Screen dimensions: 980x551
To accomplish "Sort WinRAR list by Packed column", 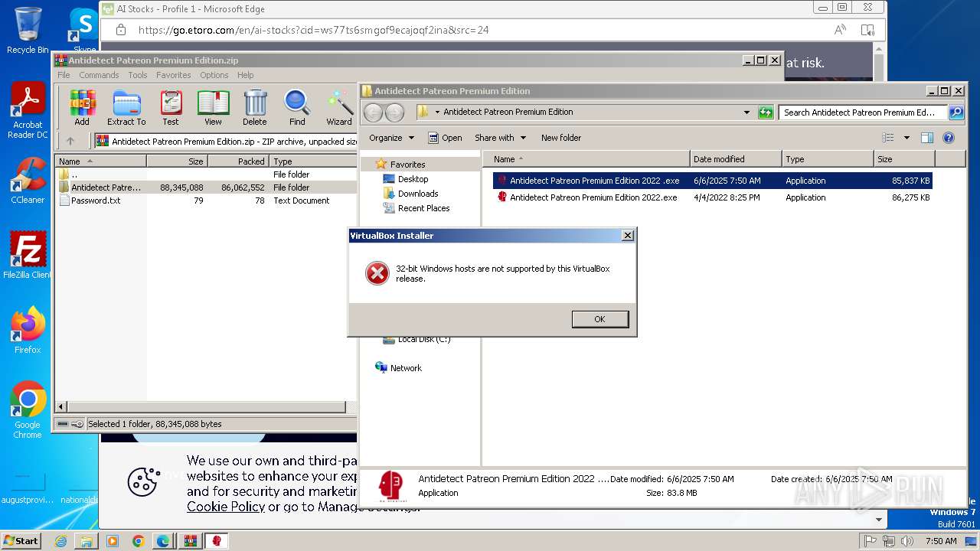I will click(238, 161).
